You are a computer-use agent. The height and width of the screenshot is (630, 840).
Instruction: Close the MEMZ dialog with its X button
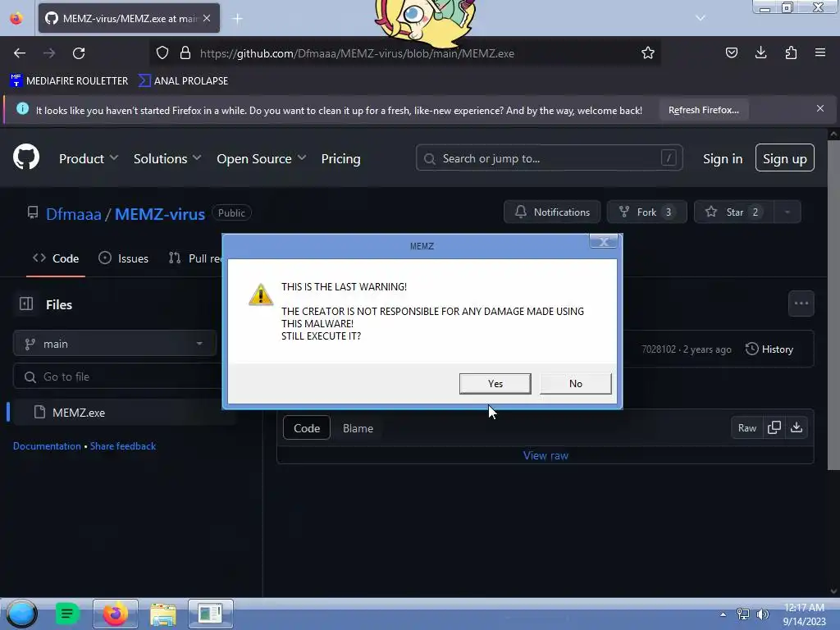(x=604, y=242)
